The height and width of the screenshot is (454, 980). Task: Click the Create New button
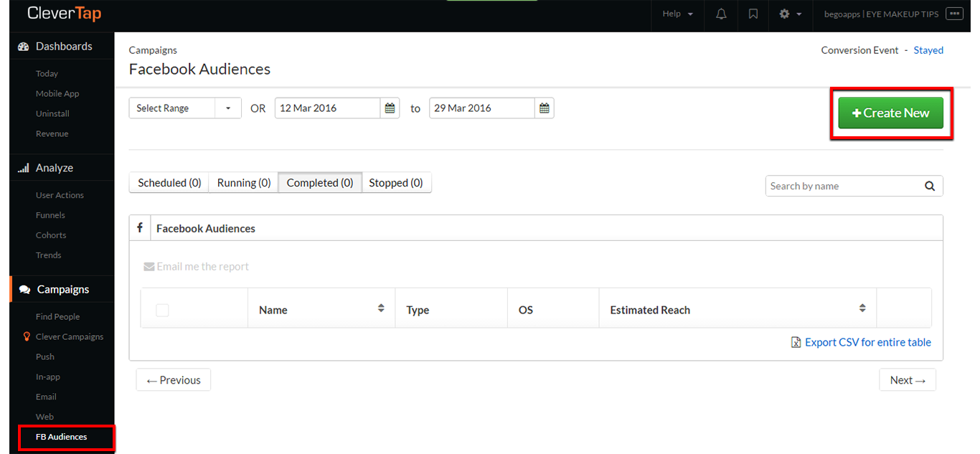(x=891, y=113)
